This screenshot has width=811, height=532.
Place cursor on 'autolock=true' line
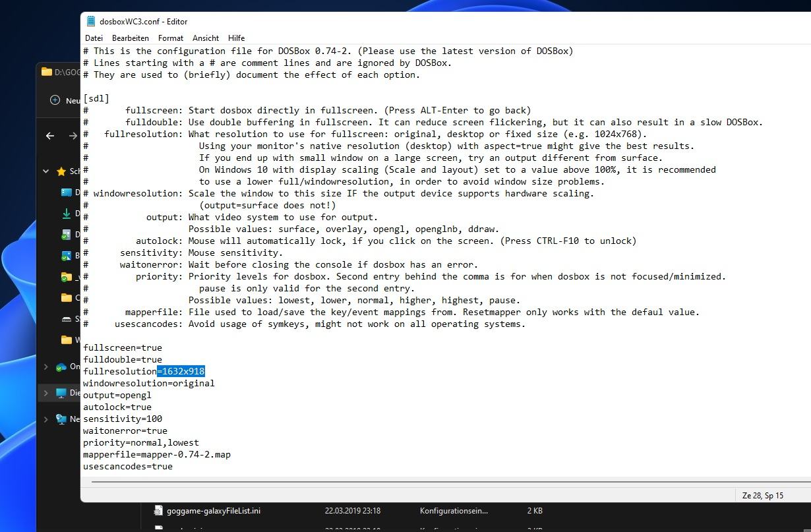pyautogui.click(x=117, y=407)
